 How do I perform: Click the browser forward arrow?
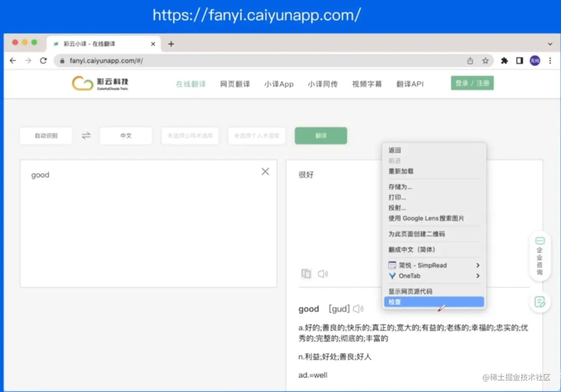[x=28, y=61]
